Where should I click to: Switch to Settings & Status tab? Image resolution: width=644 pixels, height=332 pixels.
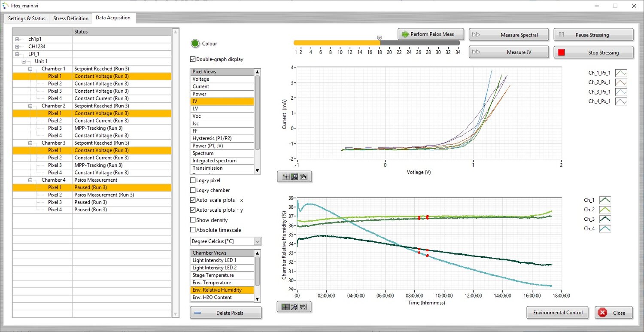tap(27, 18)
